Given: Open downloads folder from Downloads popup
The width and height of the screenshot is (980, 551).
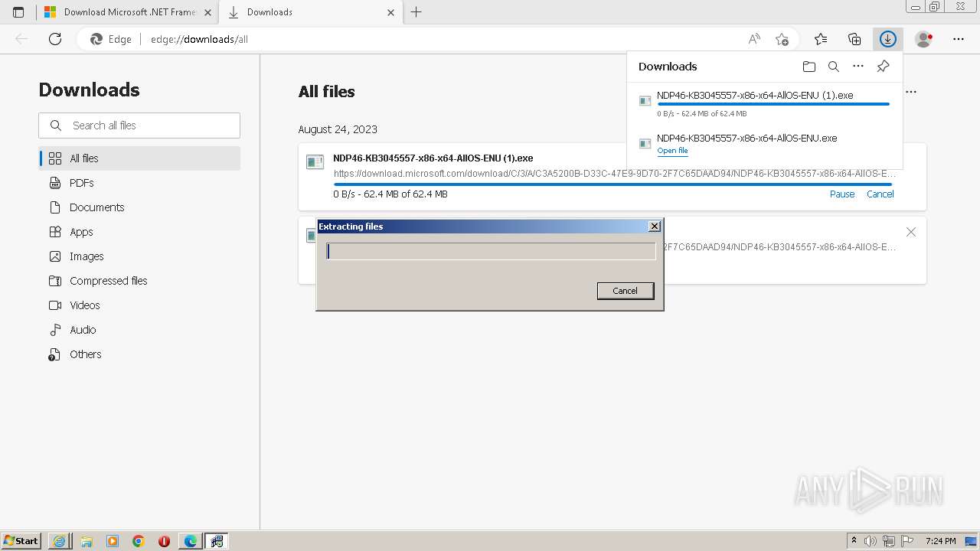Looking at the screenshot, I should click(809, 67).
